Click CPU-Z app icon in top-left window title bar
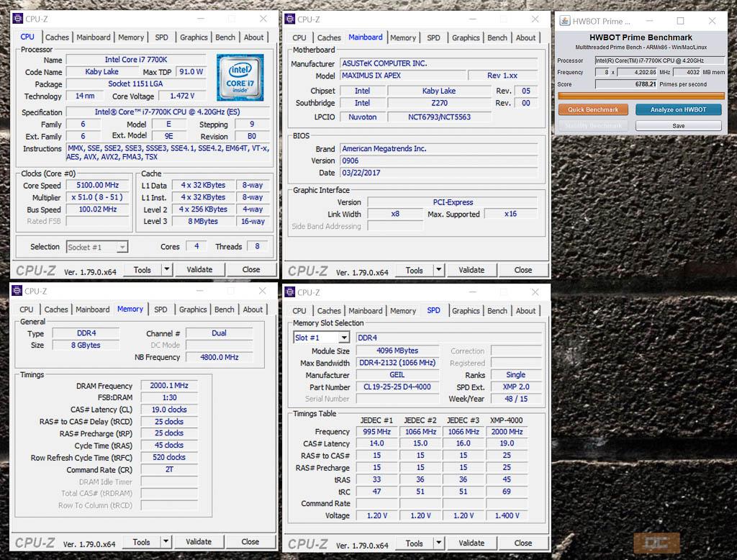 click(18, 19)
